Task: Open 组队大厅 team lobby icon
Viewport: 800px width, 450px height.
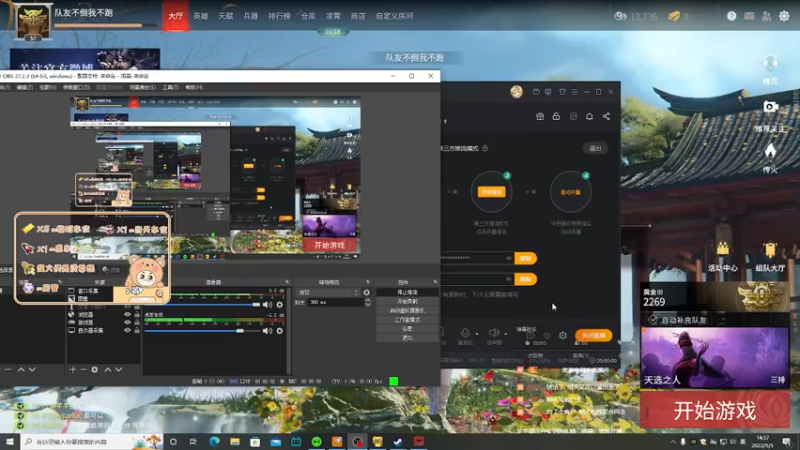Action: (x=770, y=257)
